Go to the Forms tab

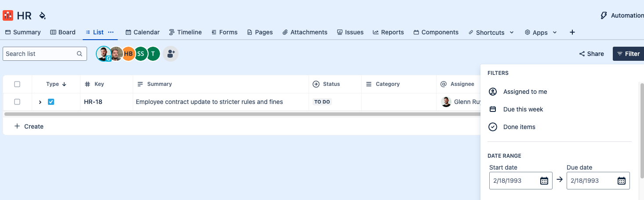pos(224,32)
